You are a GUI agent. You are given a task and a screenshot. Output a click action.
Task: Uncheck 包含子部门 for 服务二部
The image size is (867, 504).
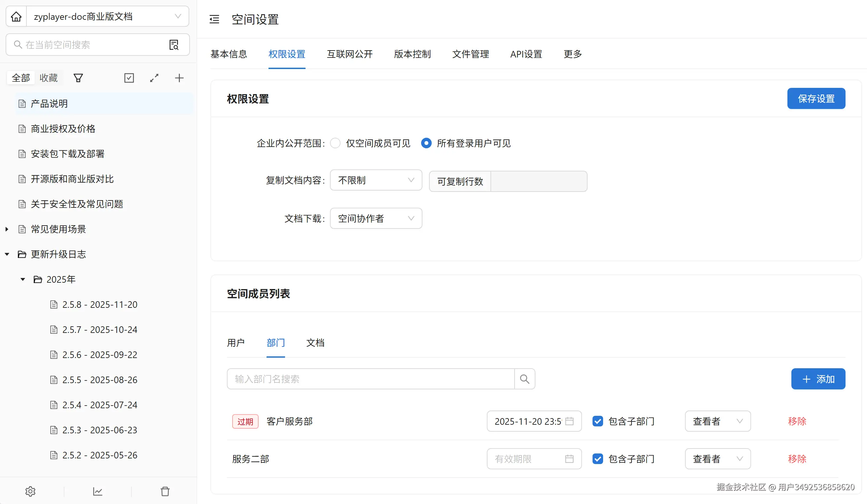[x=597, y=459]
